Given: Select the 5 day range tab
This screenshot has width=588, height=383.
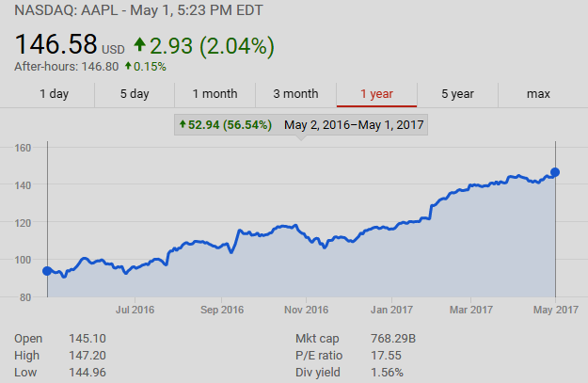Looking at the screenshot, I should [x=135, y=94].
